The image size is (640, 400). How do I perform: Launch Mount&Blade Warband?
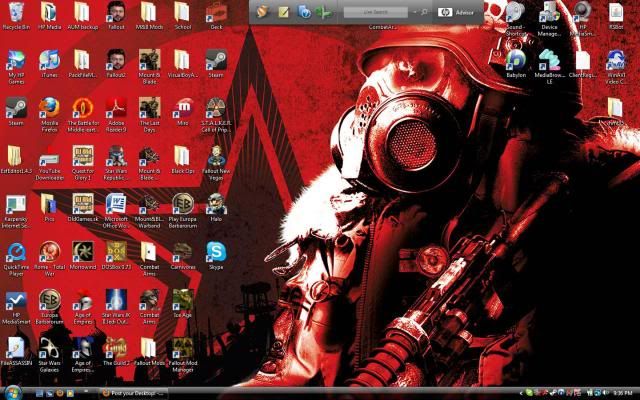tap(149, 210)
